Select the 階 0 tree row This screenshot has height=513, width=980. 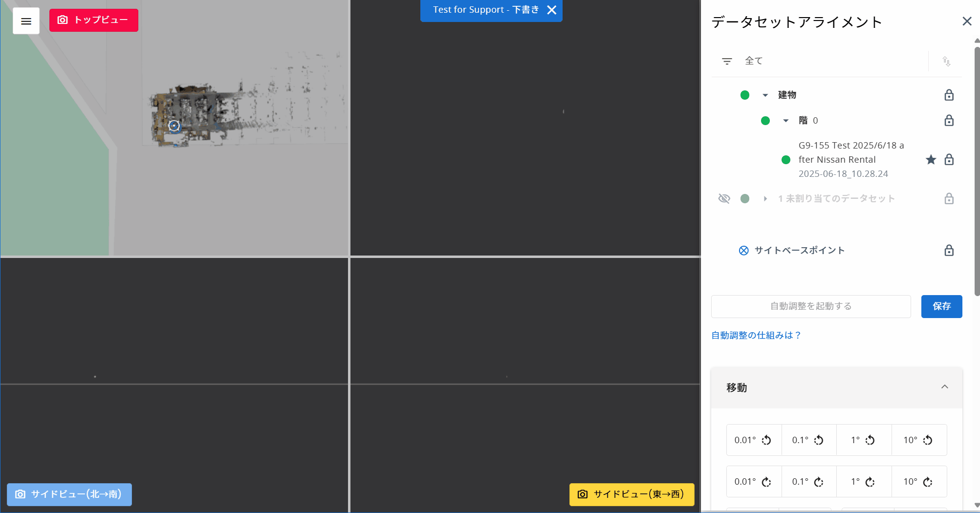coord(808,120)
